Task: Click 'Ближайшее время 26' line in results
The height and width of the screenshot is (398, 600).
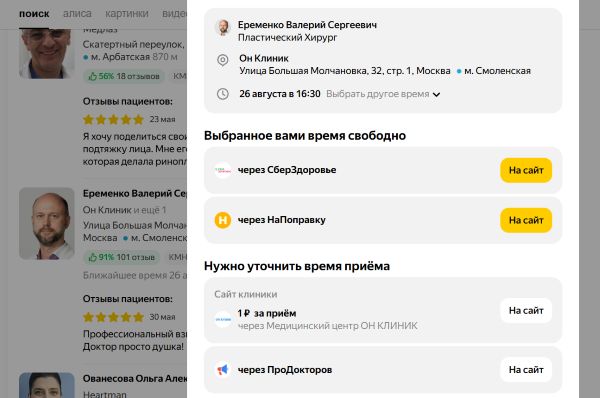Action: coord(135,275)
